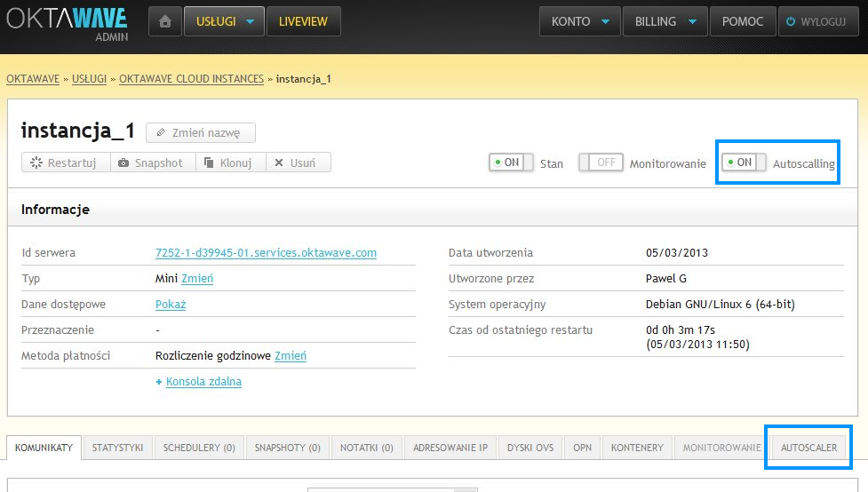Switch to the KONTENERY tab
868x492 pixels.
point(637,448)
